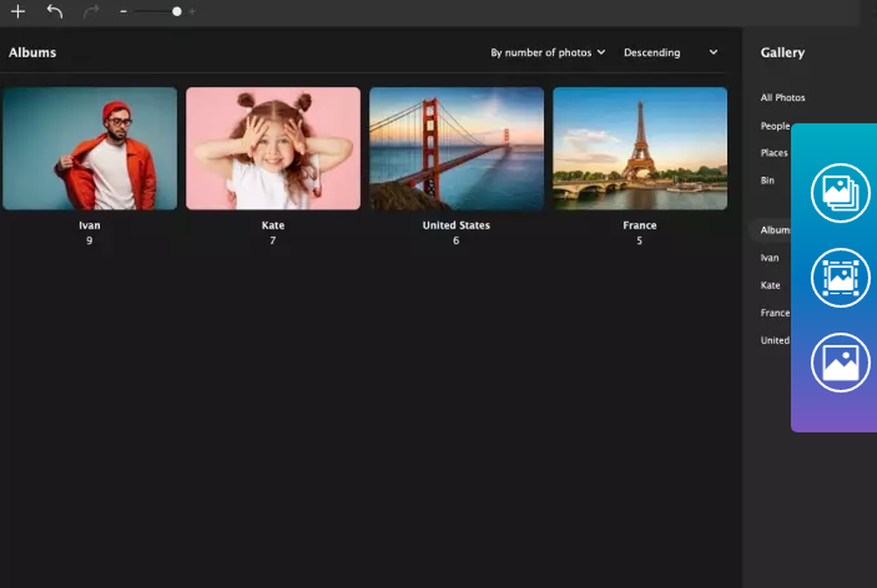
Task: Expand the chevron next to Descending
Action: point(713,53)
